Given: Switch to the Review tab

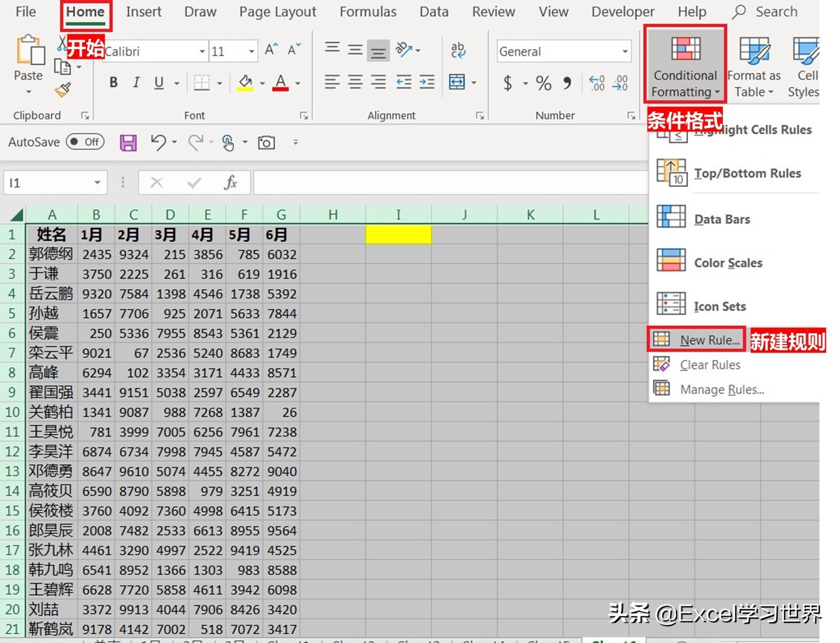Looking at the screenshot, I should pos(493,12).
